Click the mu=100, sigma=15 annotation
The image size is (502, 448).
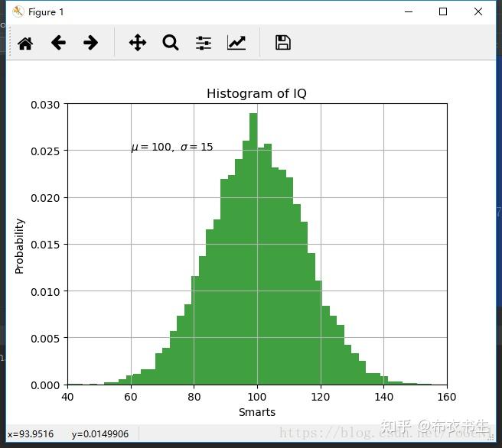(x=172, y=147)
